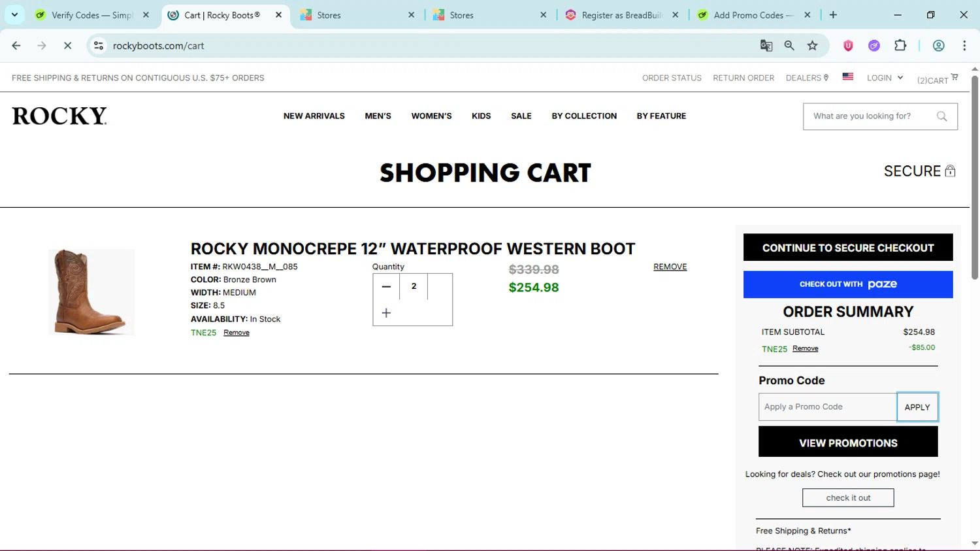The image size is (980, 551).
Task: Open the (2) CART link
Action: click(x=938, y=79)
